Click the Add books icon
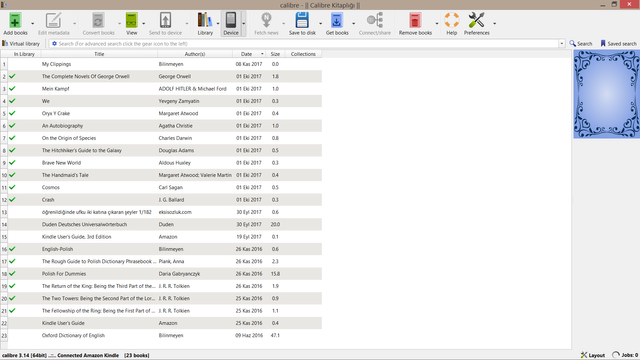Image resolution: width=640 pixels, height=360 pixels. 15,20
